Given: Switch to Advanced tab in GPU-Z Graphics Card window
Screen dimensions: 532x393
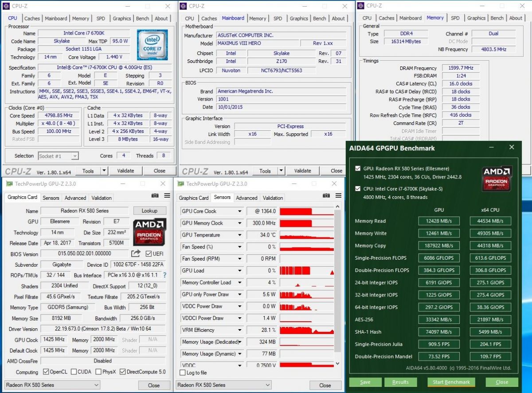Looking at the screenshot, I should tap(75, 198).
